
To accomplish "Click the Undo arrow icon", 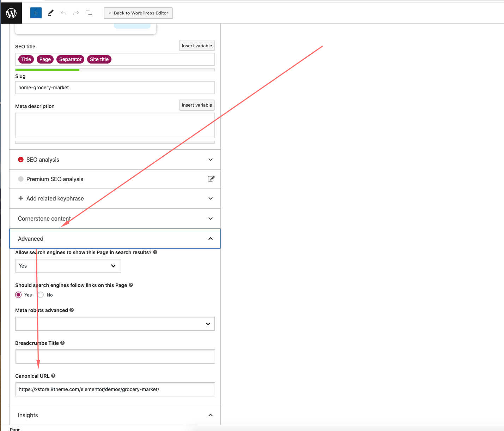I will click(63, 13).
